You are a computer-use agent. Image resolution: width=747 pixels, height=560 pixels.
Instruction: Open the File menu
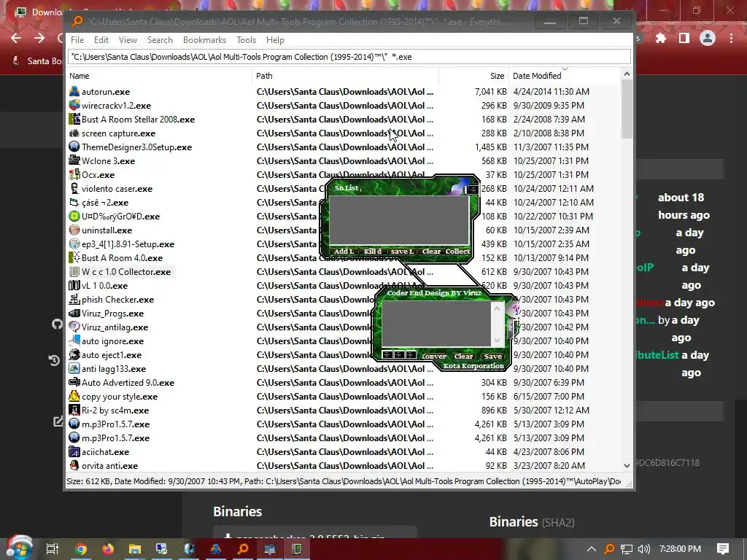point(77,40)
